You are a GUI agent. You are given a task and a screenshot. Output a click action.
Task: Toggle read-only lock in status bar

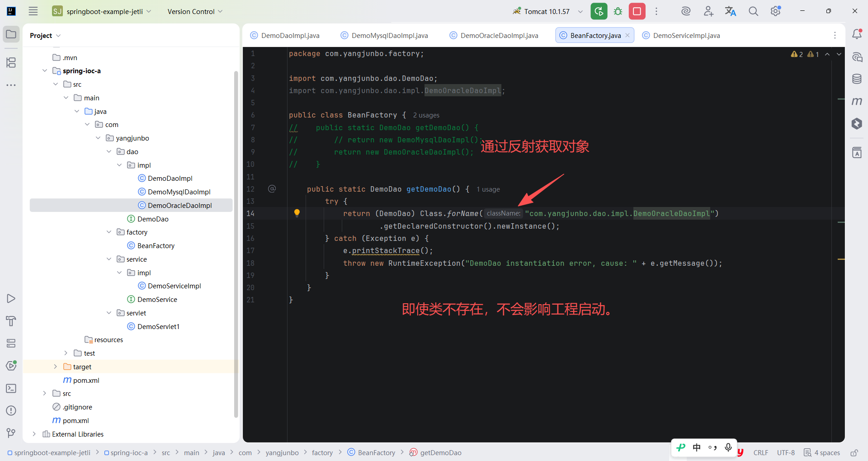click(854, 452)
